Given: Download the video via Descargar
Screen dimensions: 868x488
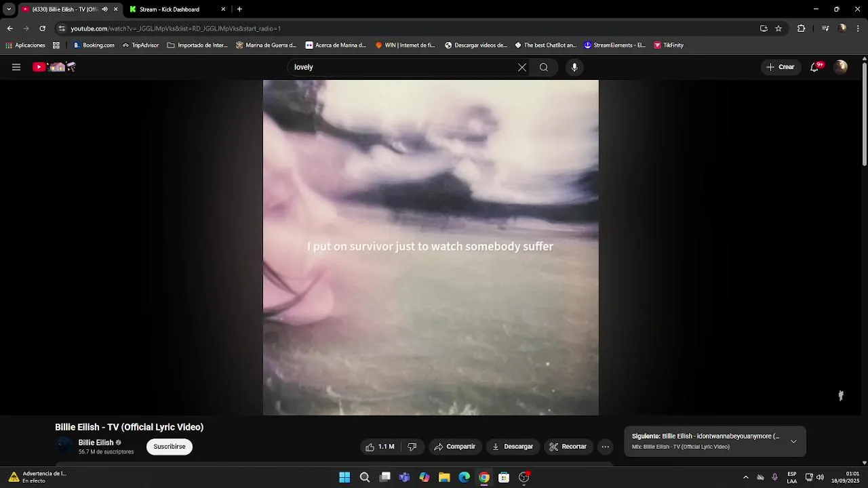Looking at the screenshot, I should [513, 447].
